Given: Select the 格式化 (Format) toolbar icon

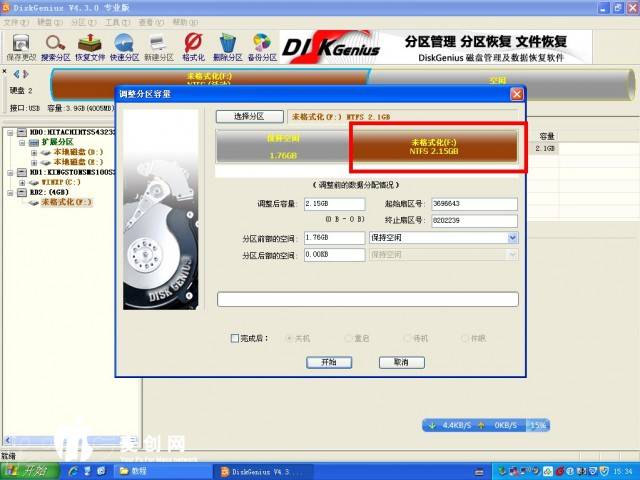Looking at the screenshot, I should coord(193,45).
